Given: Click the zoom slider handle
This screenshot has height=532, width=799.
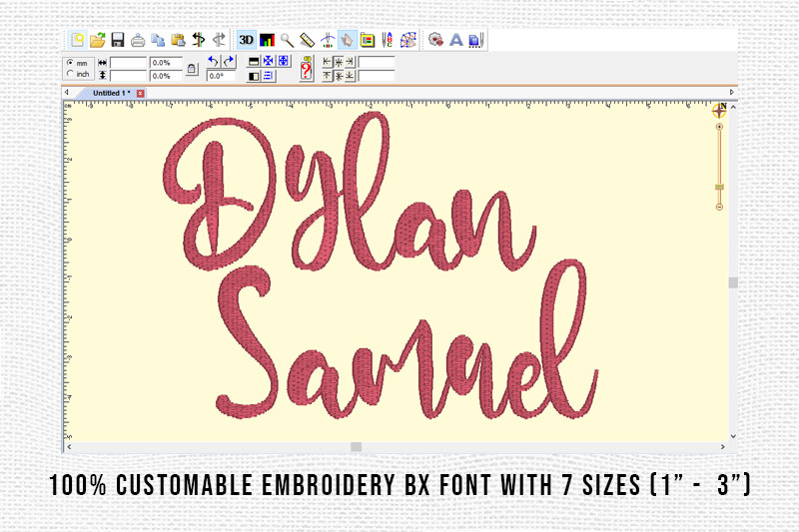Looking at the screenshot, I should (x=719, y=188).
